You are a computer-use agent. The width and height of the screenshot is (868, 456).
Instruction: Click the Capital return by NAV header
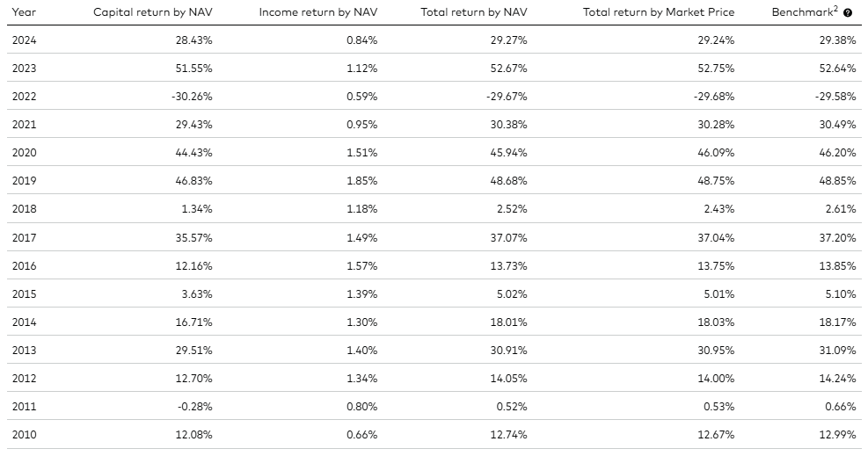[x=153, y=13]
